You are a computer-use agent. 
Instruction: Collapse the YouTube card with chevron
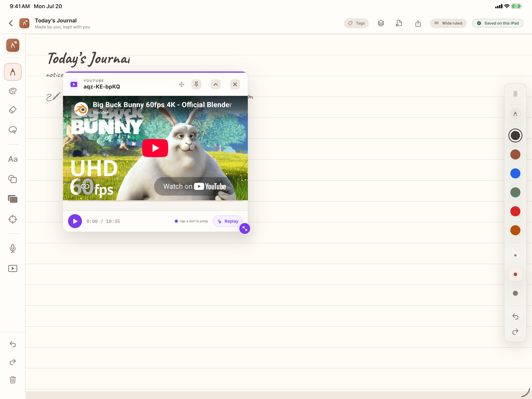(x=216, y=84)
